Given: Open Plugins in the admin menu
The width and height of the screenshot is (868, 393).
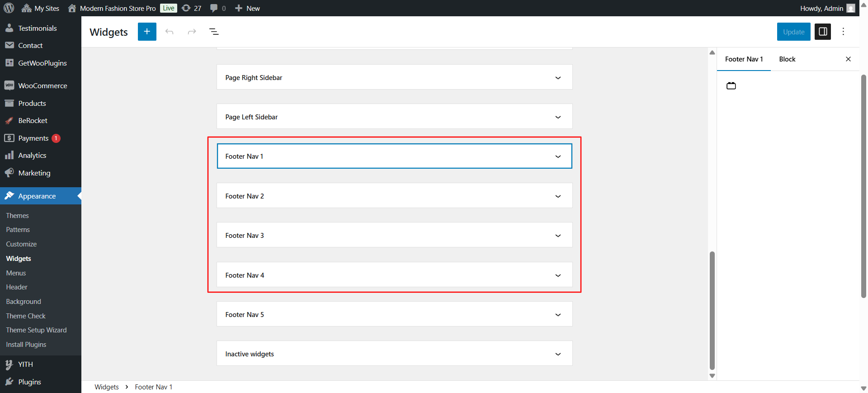Looking at the screenshot, I should point(41,382).
